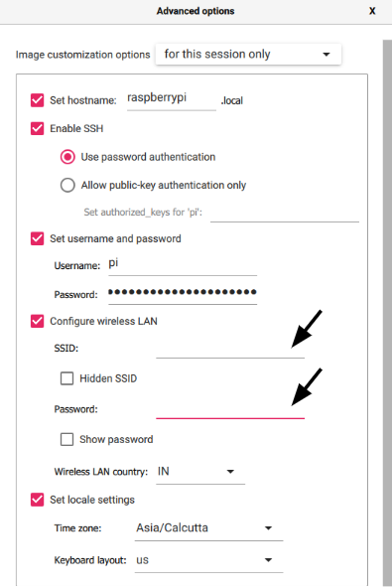Screen dimensions: 392x588
Task: Click the Username field containing pi
Action: coord(183,265)
